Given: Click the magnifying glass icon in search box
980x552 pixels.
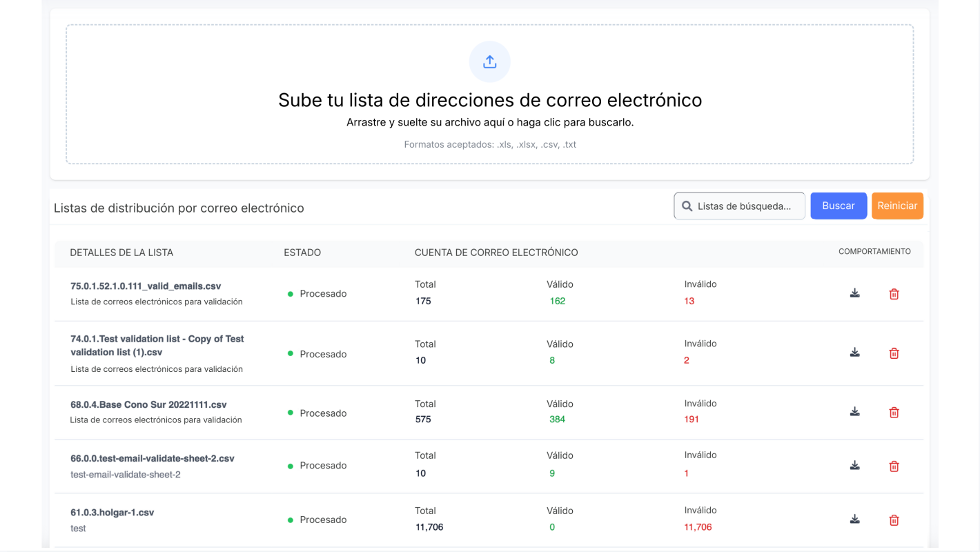Looking at the screenshot, I should tap(687, 206).
